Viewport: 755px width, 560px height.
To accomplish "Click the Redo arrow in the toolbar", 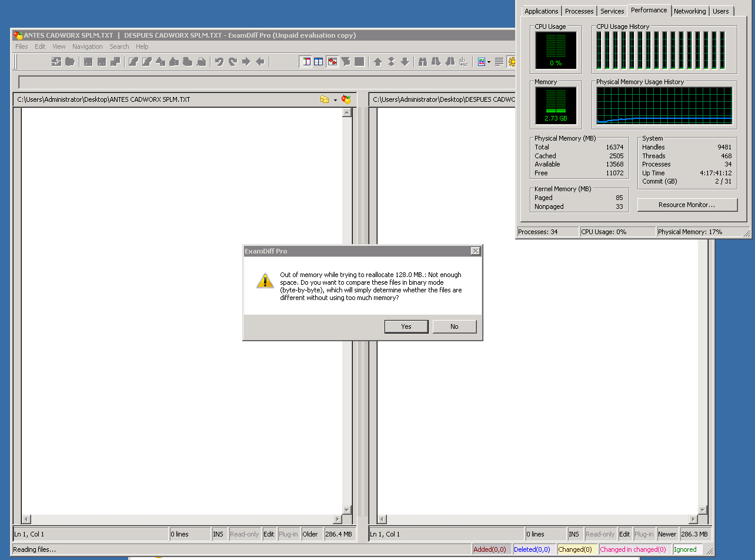I will click(x=233, y=61).
